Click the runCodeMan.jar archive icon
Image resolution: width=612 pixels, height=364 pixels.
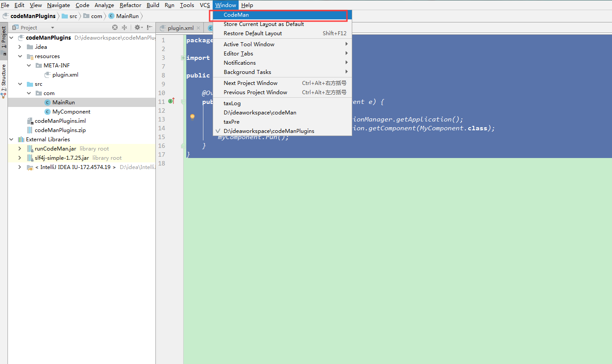point(30,149)
